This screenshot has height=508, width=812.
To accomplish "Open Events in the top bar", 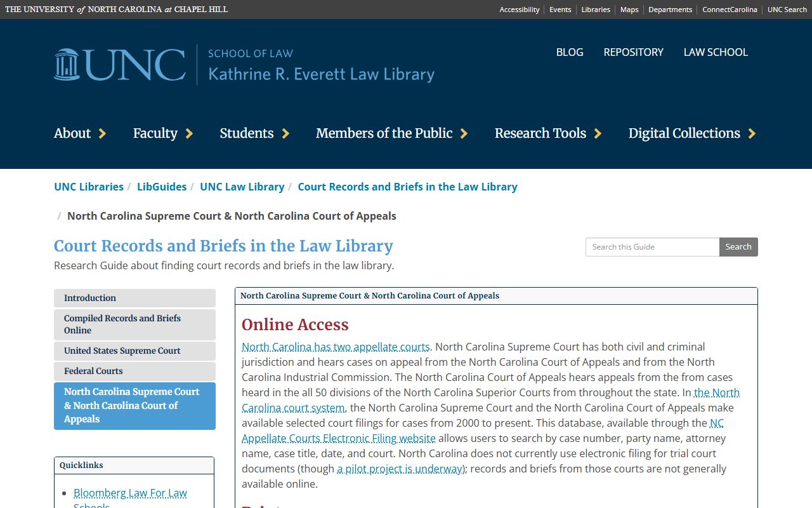I will [x=560, y=10].
